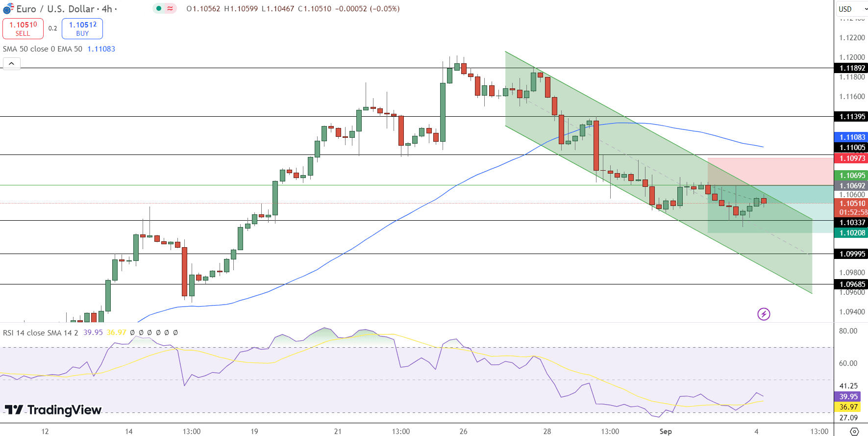The width and height of the screenshot is (868, 436).
Task: Click the gray 1.10692 price label
Action: click(x=851, y=186)
